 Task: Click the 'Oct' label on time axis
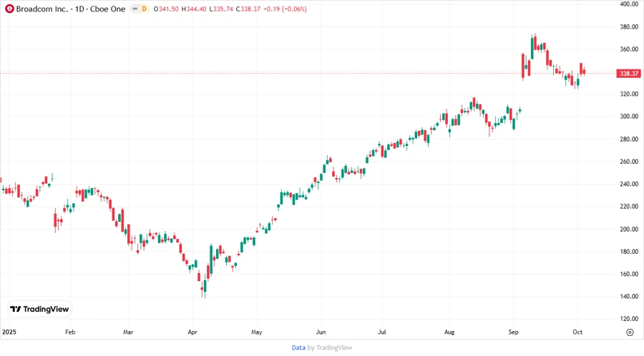[577, 332]
